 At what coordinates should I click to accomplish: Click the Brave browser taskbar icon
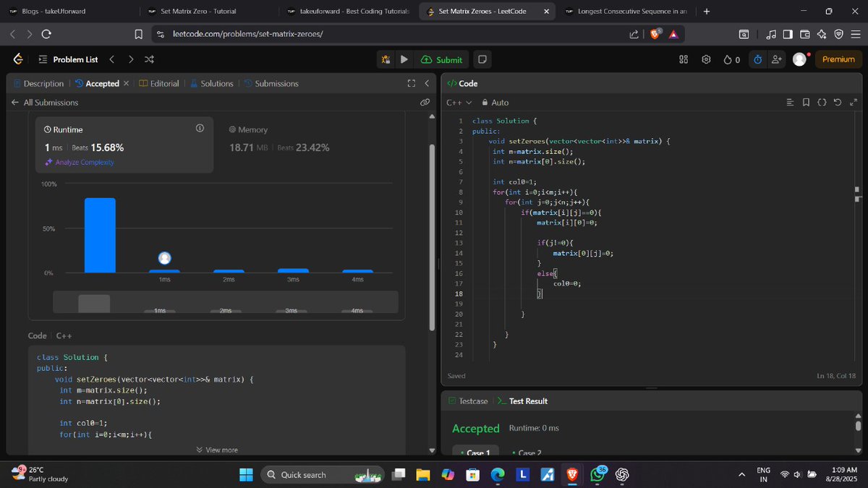(x=572, y=475)
